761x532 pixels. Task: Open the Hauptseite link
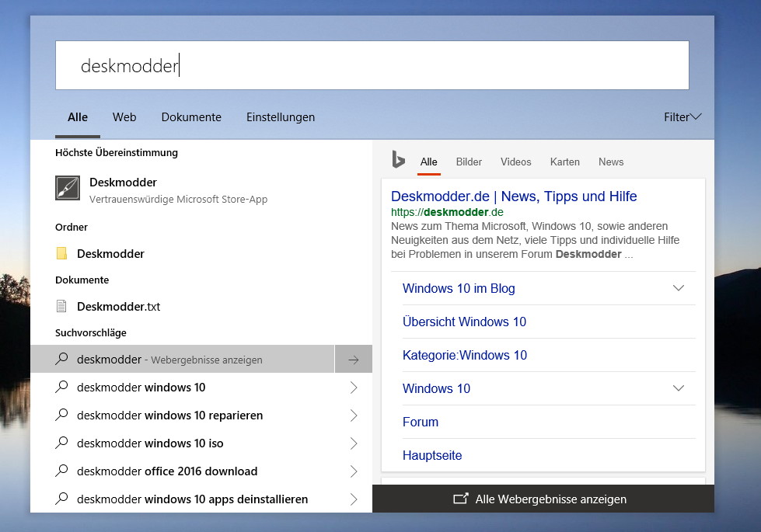click(432, 455)
